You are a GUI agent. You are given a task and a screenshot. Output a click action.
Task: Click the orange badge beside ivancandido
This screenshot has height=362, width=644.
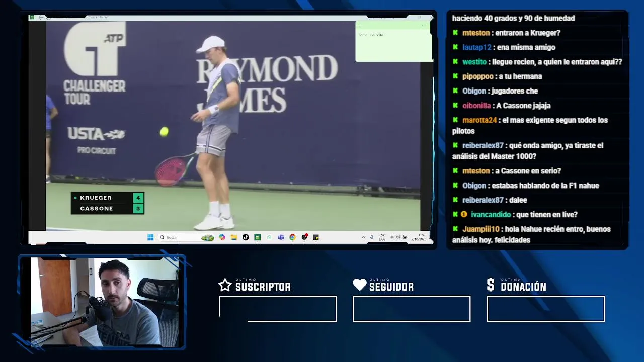[x=464, y=215]
